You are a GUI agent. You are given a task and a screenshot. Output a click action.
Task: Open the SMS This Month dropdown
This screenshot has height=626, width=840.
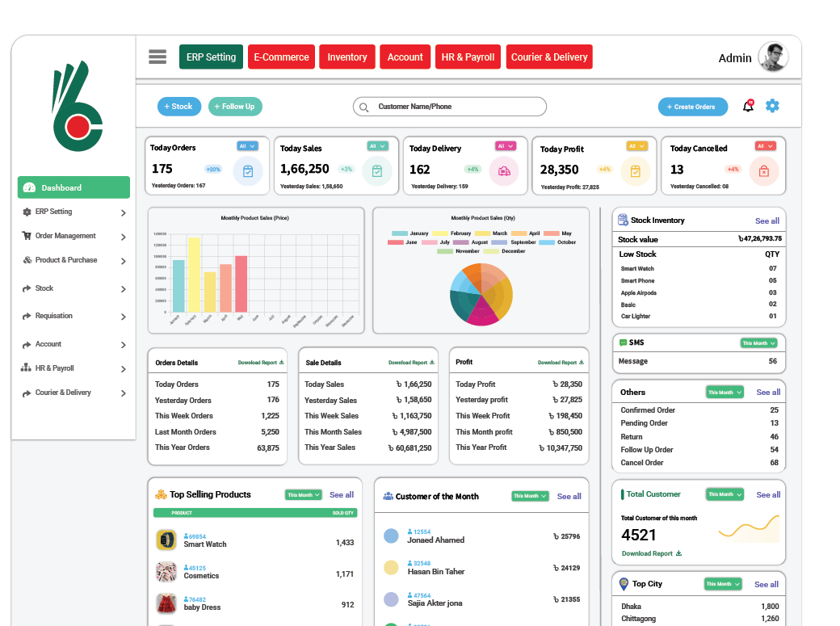pyautogui.click(x=758, y=343)
